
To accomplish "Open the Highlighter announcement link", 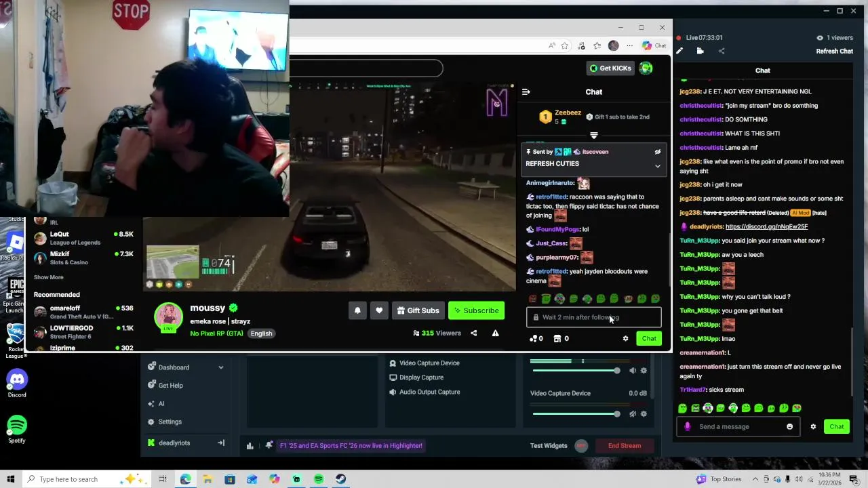I will point(351,445).
